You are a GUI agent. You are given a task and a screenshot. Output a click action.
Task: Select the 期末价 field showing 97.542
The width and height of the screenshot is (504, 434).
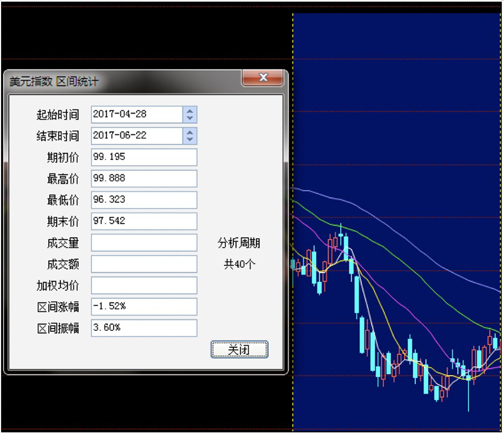pyautogui.click(x=144, y=221)
